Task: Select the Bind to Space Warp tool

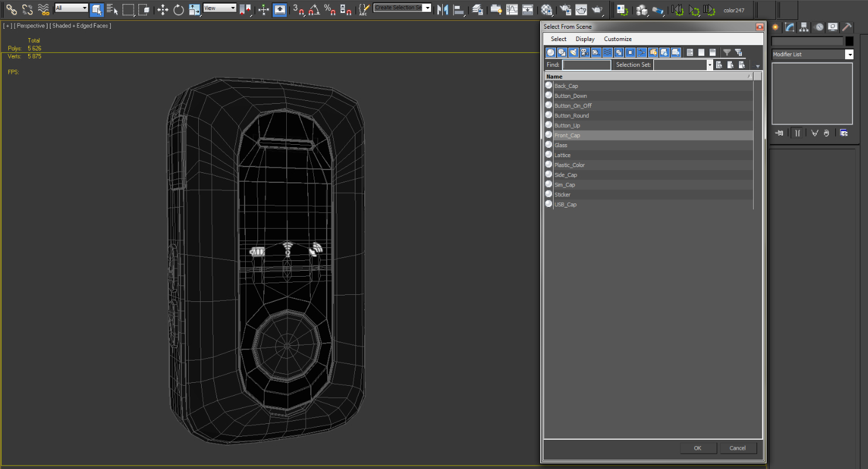Action: [43, 9]
